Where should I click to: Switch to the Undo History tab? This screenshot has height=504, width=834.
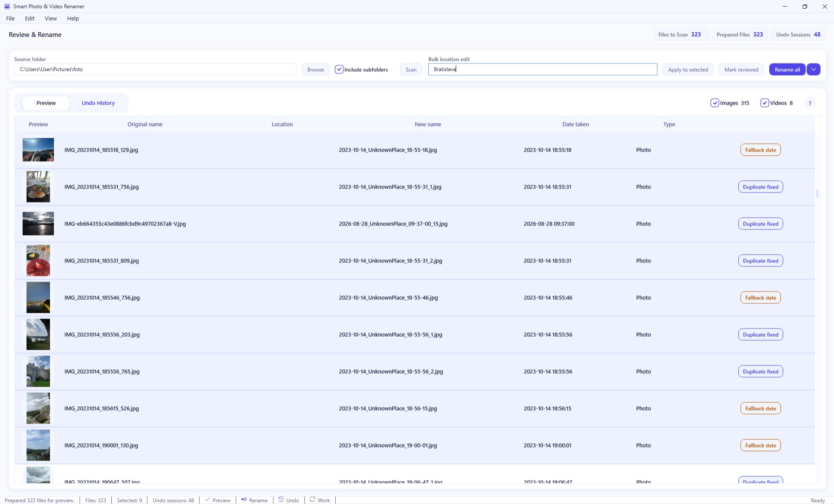tap(98, 103)
